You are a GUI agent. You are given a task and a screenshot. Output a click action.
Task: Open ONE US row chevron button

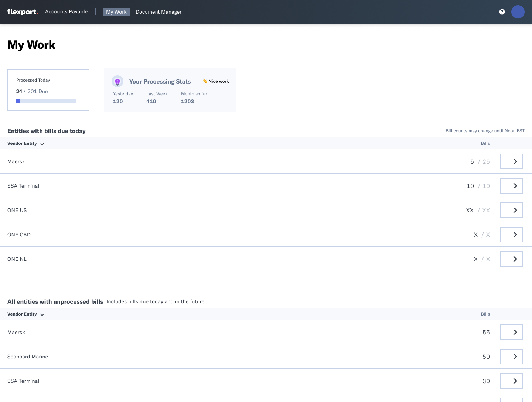pyautogui.click(x=512, y=210)
